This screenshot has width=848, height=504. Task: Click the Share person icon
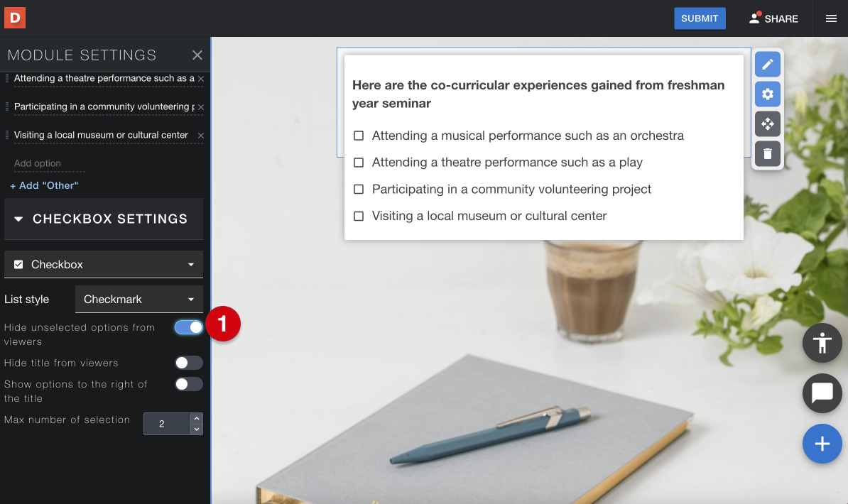(x=754, y=18)
